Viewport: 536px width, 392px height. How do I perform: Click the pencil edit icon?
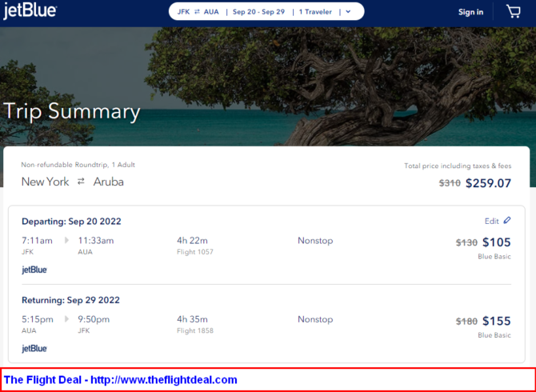coord(507,221)
